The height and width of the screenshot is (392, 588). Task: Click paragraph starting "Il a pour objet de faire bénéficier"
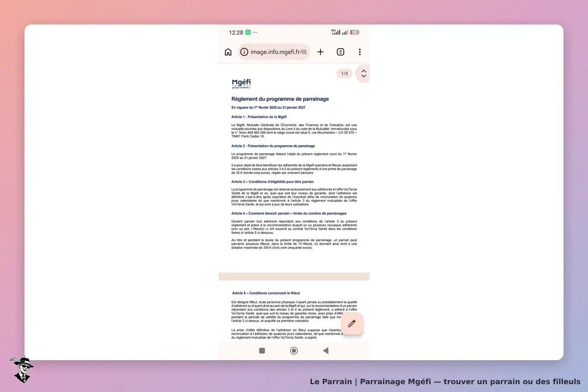(294, 169)
